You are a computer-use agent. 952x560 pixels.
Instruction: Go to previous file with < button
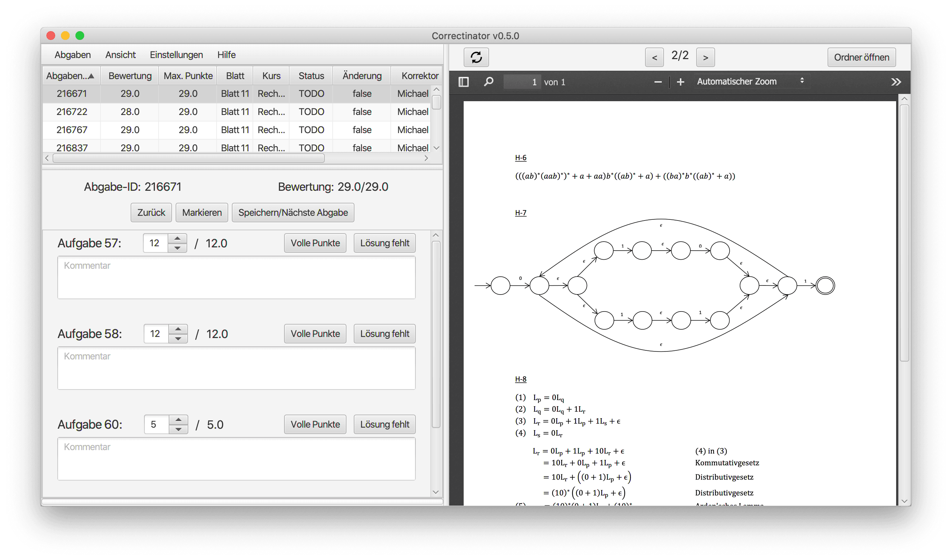pyautogui.click(x=654, y=57)
